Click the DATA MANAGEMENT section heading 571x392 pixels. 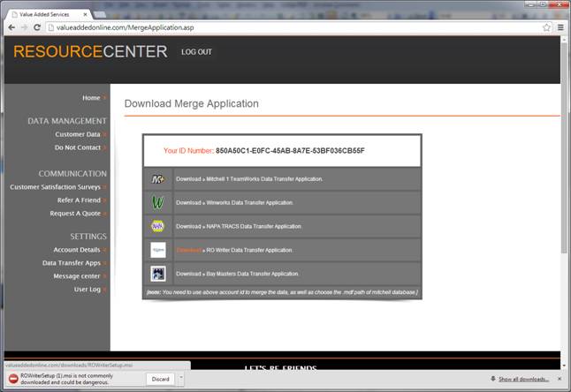tap(67, 121)
